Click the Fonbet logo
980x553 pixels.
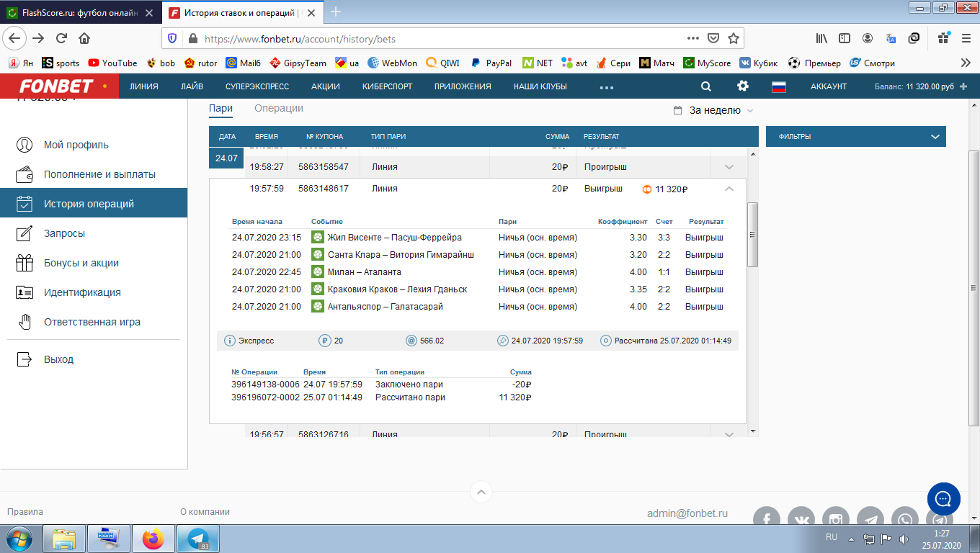[56, 86]
